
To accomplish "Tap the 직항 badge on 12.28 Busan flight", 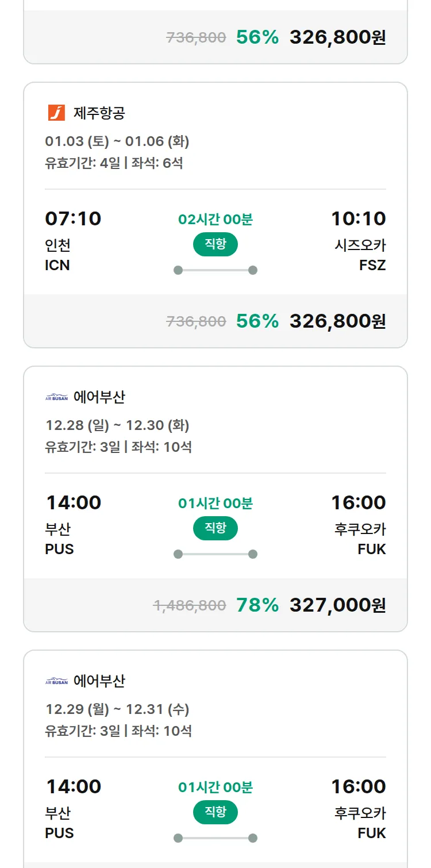I will point(215,528).
